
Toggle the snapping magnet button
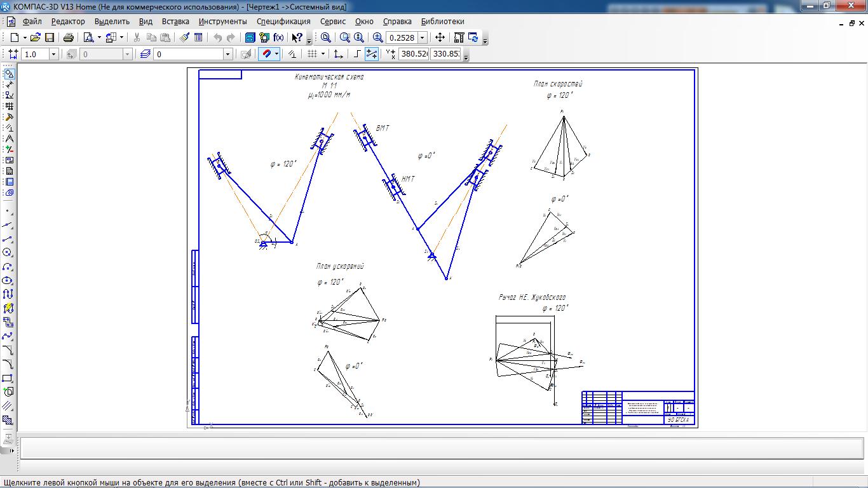pos(267,54)
